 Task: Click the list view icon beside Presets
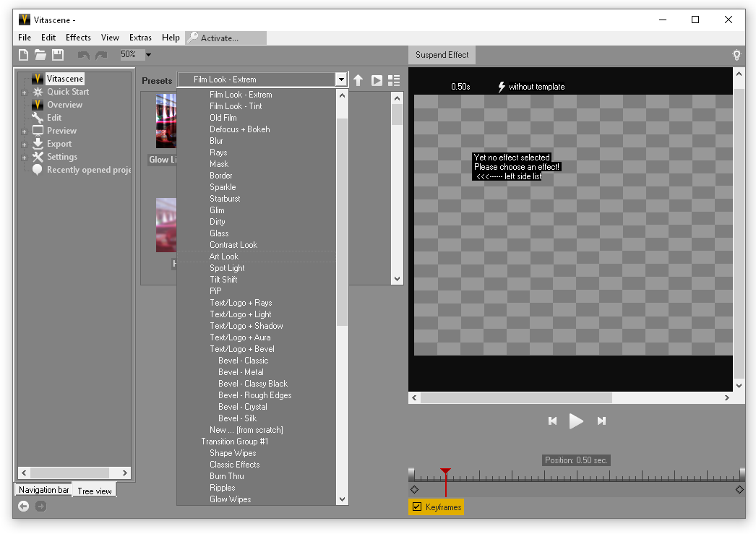point(394,80)
